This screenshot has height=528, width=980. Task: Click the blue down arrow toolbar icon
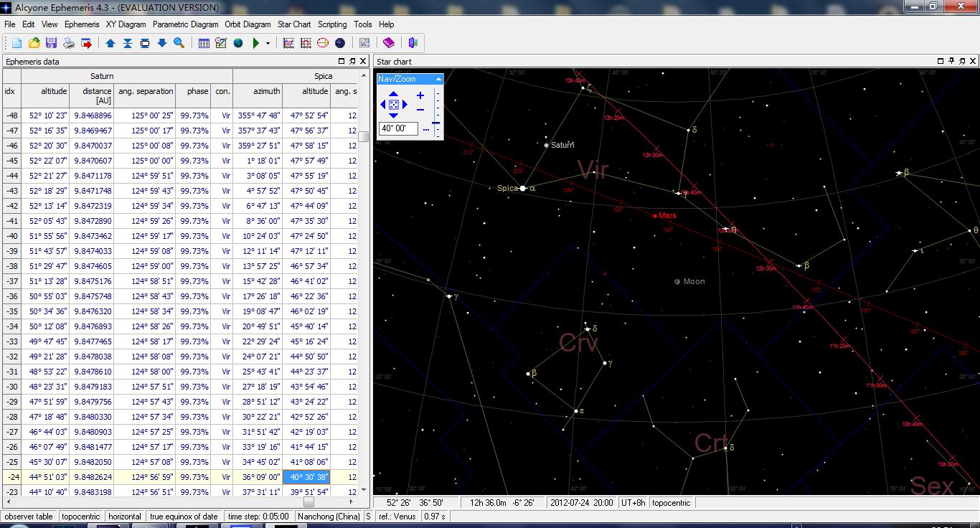tap(162, 43)
